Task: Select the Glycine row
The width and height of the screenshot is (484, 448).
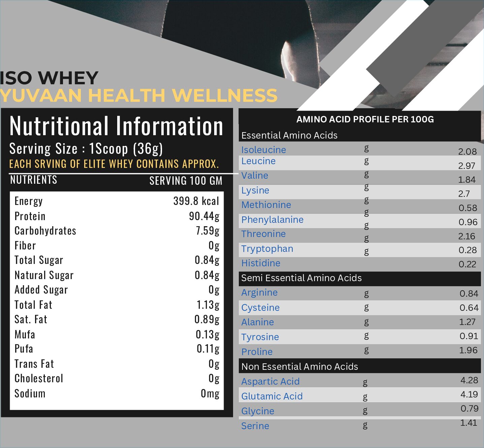Action: [359, 409]
